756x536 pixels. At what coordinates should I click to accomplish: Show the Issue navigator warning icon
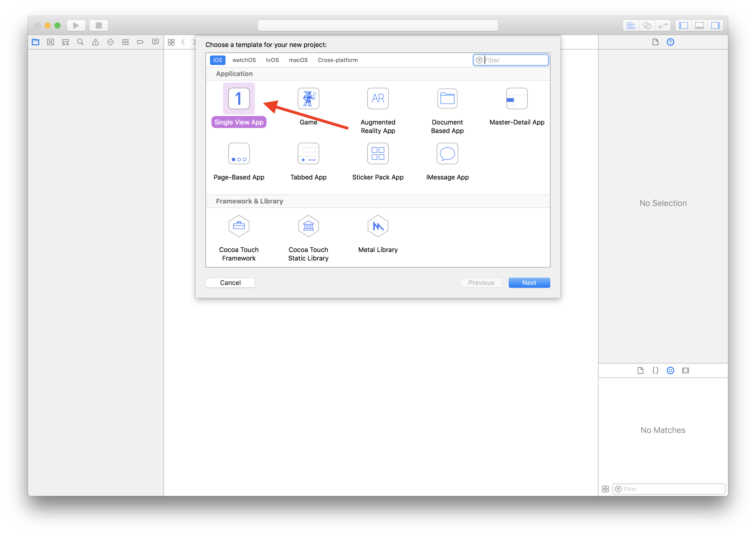tap(95, 42)
